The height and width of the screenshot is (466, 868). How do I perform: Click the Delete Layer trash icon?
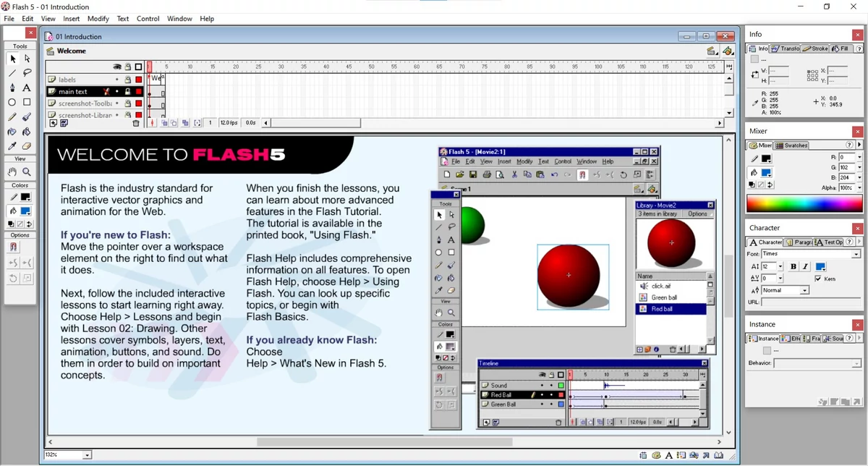pos(135,124)
